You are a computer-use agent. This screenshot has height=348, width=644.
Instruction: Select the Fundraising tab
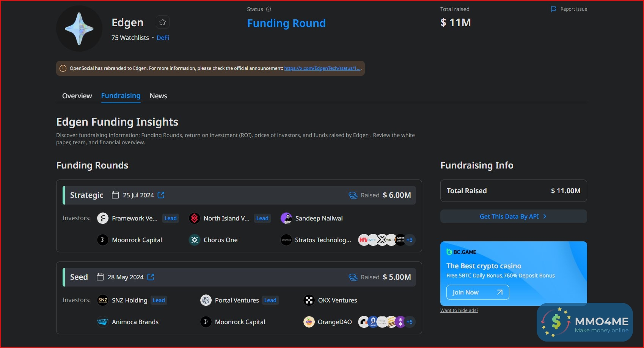click(x=121, y=96)
